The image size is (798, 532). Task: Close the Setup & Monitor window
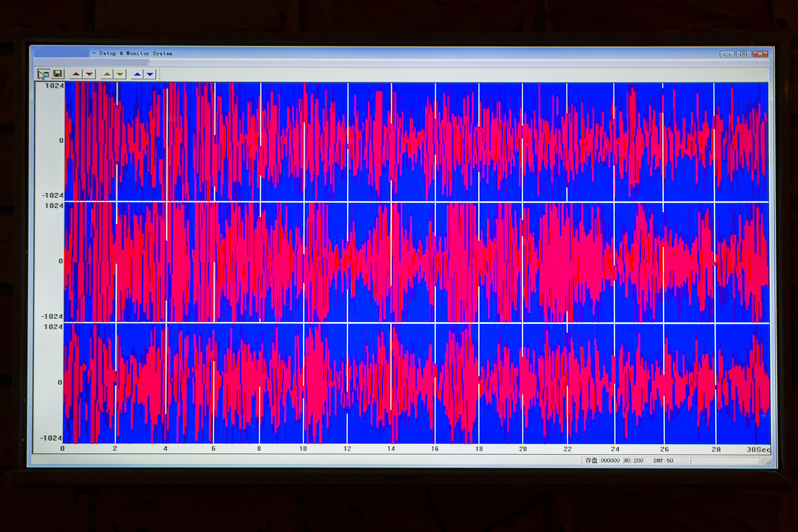tap(760, 54)
